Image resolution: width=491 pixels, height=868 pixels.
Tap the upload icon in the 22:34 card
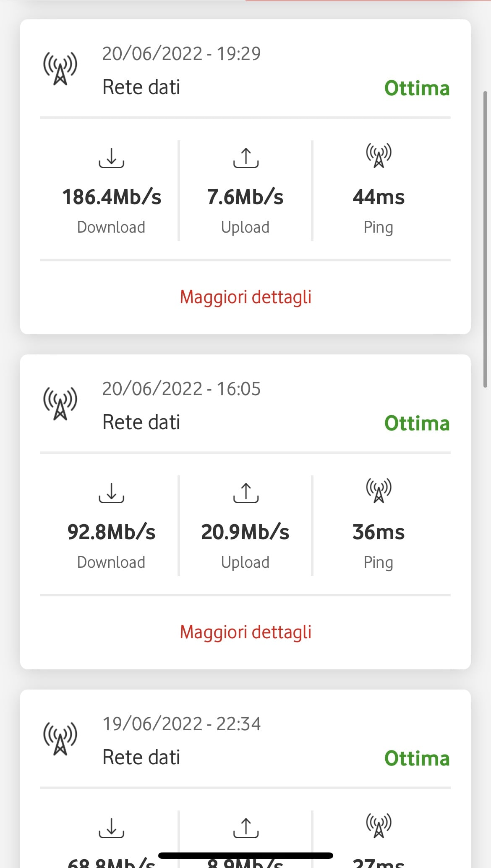click(x=245, y=828)
